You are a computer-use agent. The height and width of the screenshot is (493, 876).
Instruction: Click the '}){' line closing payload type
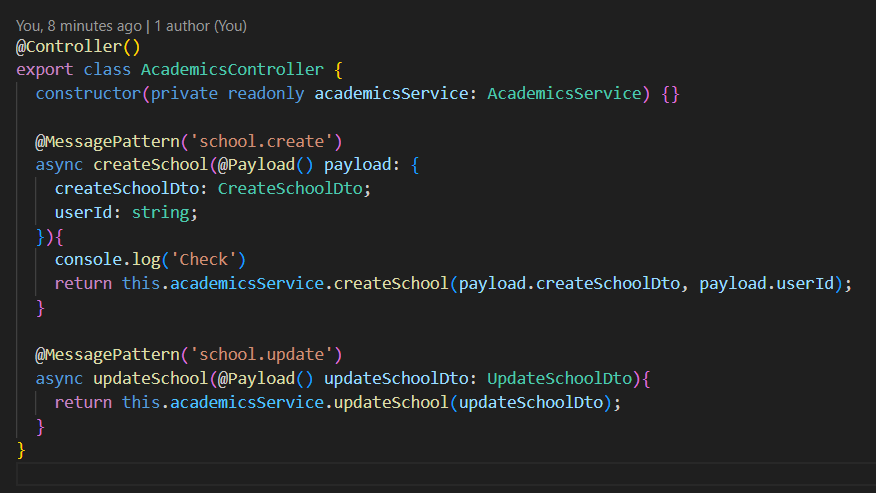50,236
